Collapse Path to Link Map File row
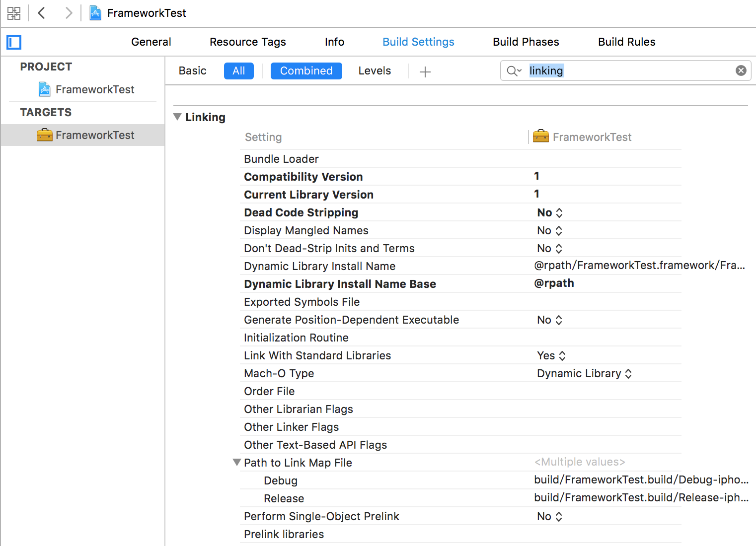This screenshot has width=756, height=546. point(237,463)
